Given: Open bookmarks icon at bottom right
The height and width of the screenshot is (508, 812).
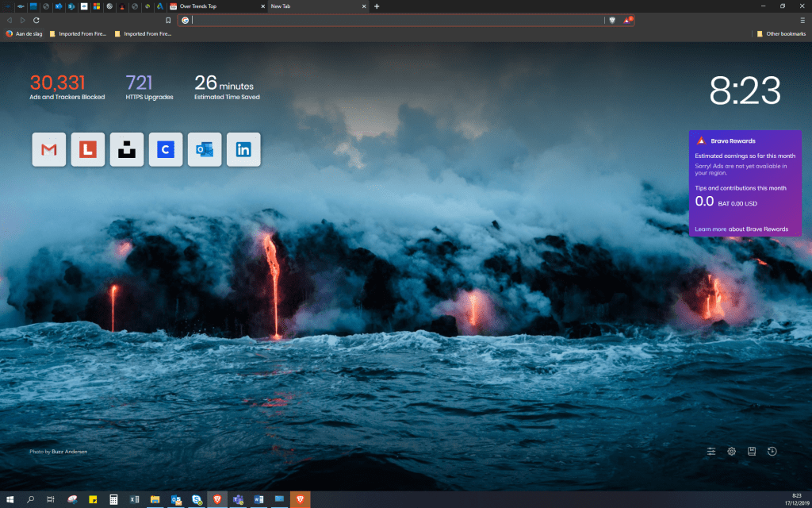Looking at the screenshot, I should point(752,452).
